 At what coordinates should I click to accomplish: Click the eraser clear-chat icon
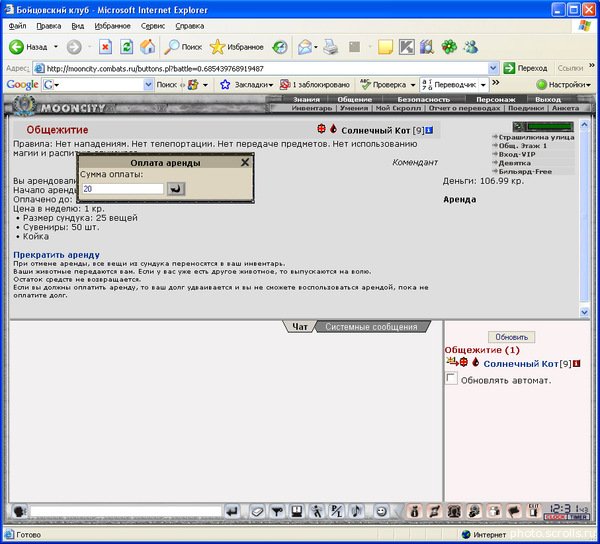(x=258, y=511)
